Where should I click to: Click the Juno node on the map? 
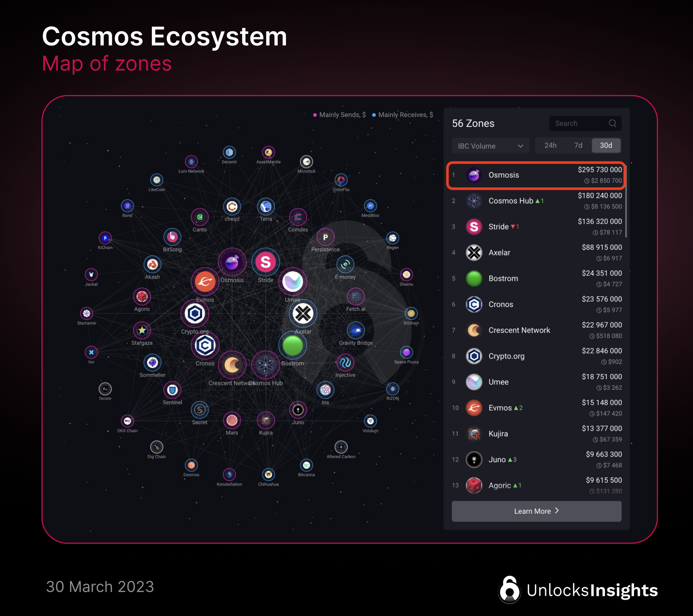tap(298, 410)
